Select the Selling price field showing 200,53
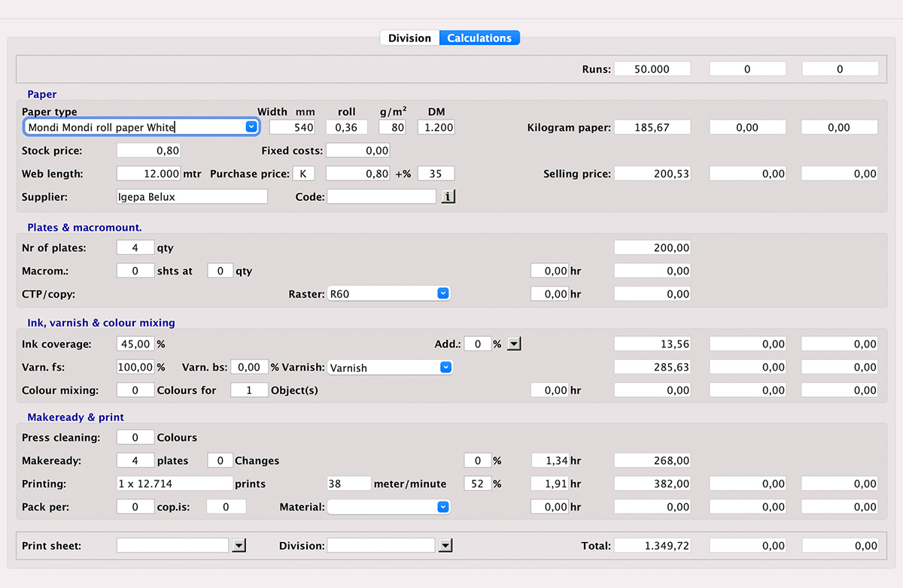Image resolution: width=903 pixels, height=588 pixels. coord(652,173)
